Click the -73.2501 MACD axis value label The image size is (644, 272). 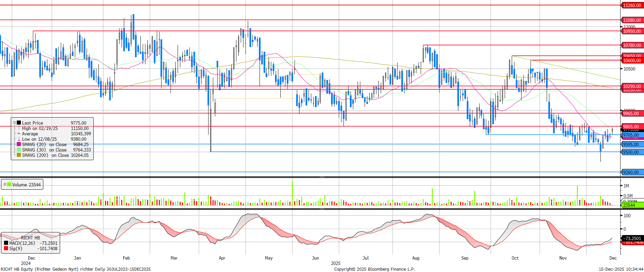[632, 238]
